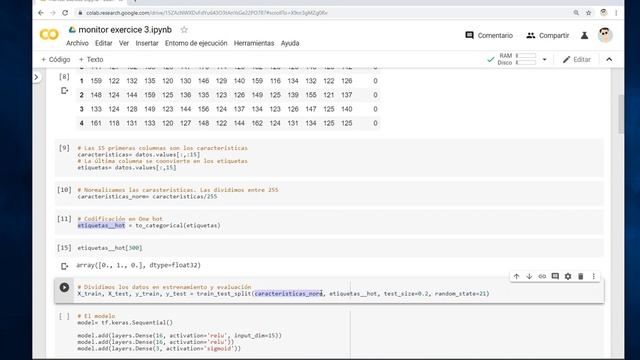Click the browser back arrow
The width and height of the screenshot is (640, 360).
pos(41,13)
